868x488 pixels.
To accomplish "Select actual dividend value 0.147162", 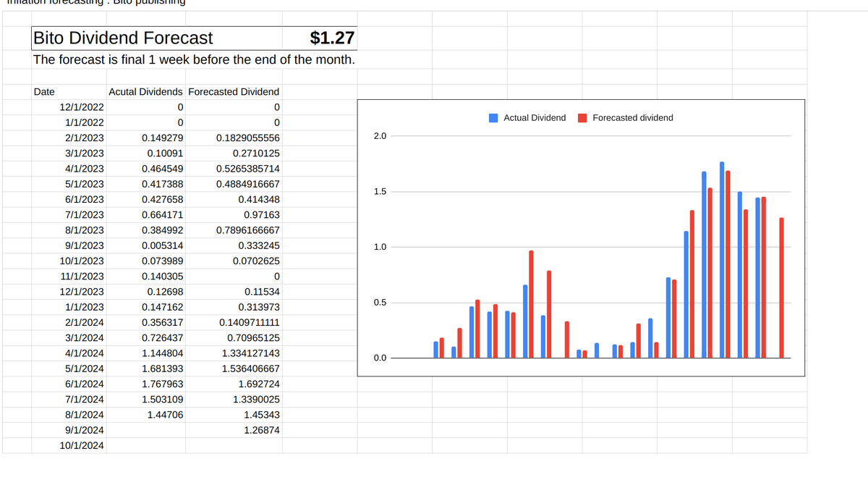I will [145, 307].
